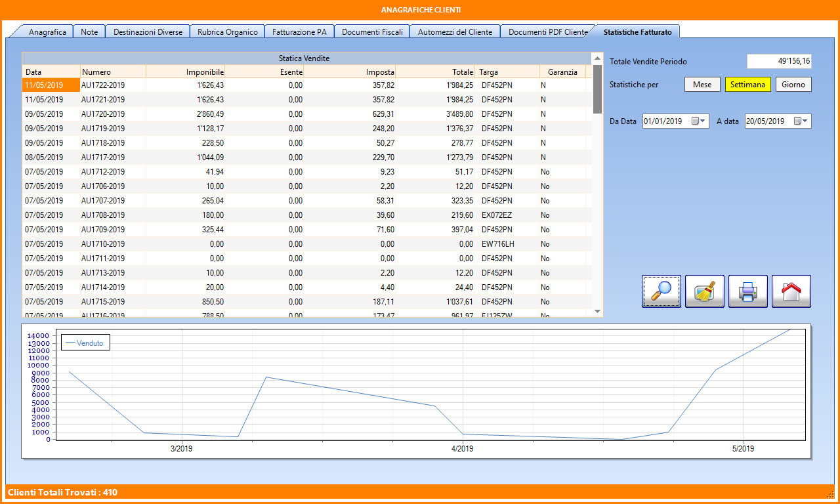Open the Documenti Fiscali tab
The image size is (840, 504).
372,31
